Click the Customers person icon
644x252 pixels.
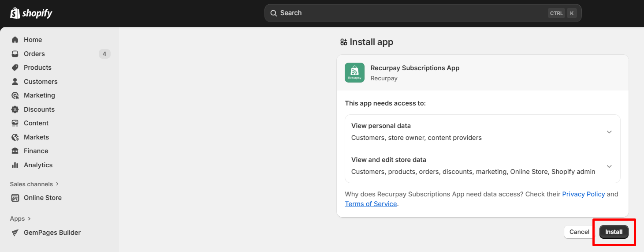pyautogui.click(x=15, y=82)
